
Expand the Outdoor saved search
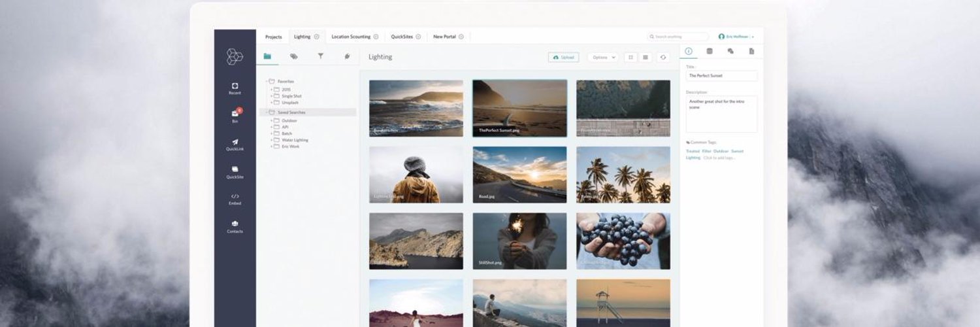272,120
